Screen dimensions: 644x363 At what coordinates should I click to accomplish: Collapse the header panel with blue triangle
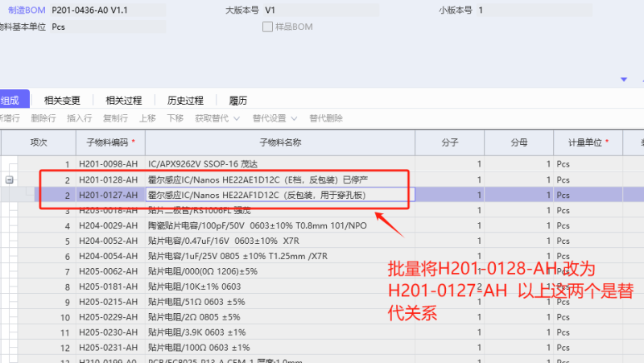click(x=624, y=80)
